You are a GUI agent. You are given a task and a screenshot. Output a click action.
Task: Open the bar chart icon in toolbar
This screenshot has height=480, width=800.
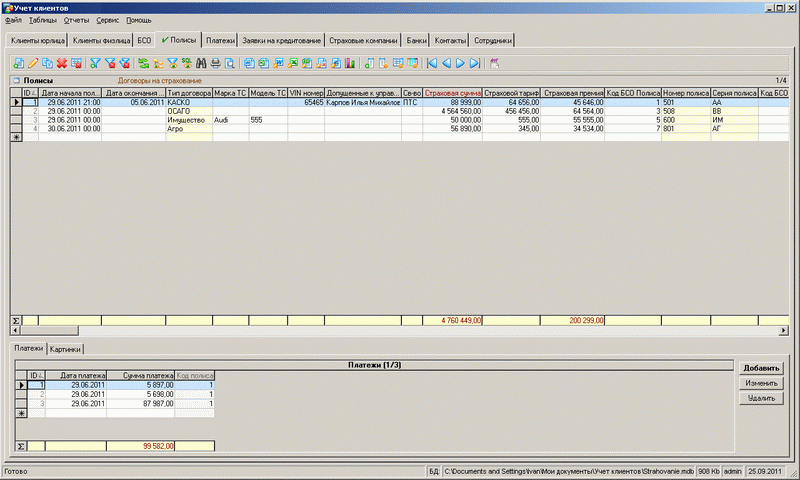349,63
